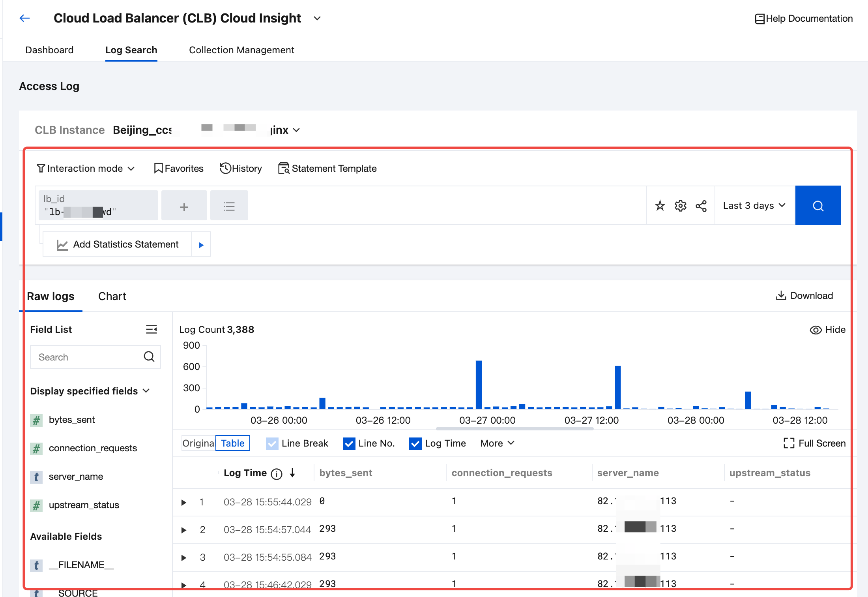
Task: Collapse the Field List panel icon
Action: point(152,329)
